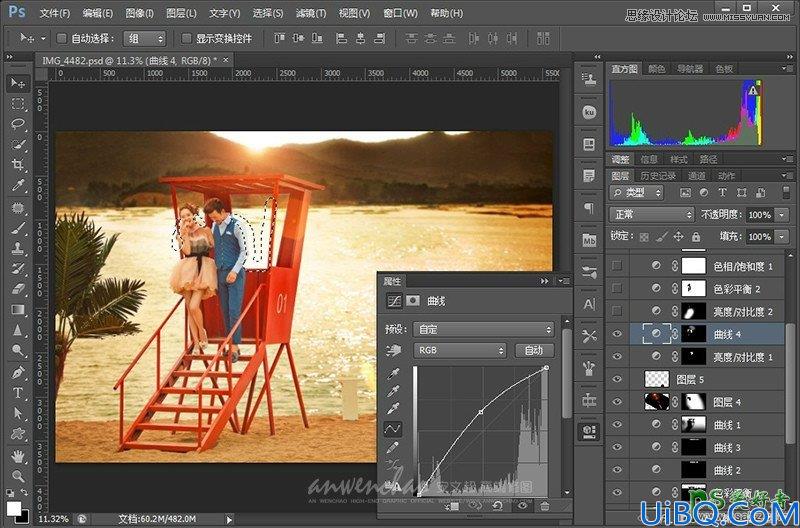Select the Rectangular Marquee tool
Viewport: 800px width, 528px height.
tap(18, 104)
